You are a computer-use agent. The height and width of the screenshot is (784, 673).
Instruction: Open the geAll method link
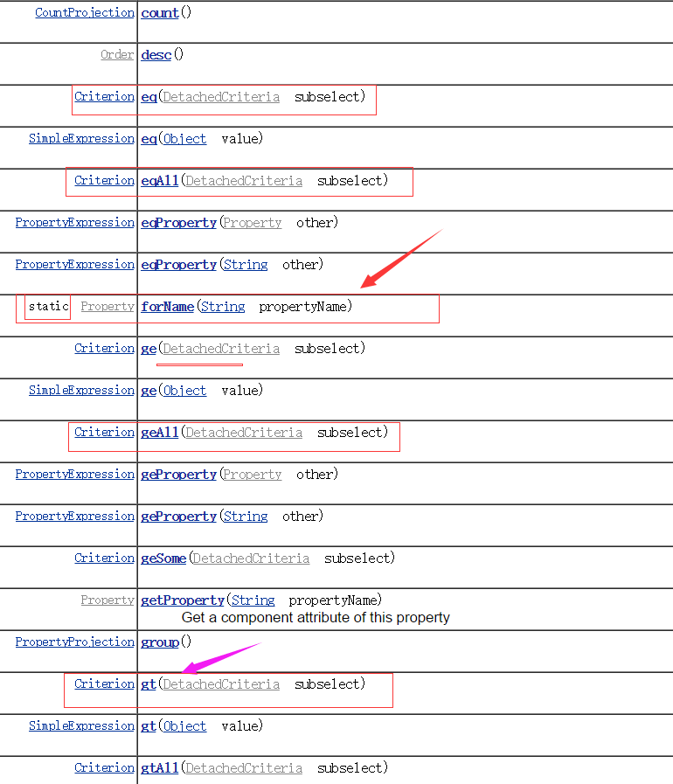(x=159, y=433)
